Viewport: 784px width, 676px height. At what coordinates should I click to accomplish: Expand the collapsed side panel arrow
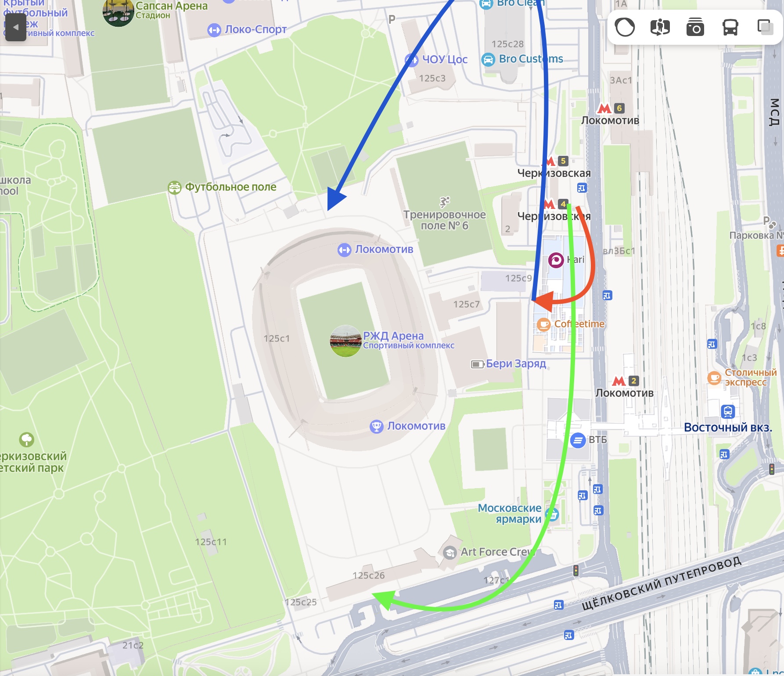click(x=16, y=27)
